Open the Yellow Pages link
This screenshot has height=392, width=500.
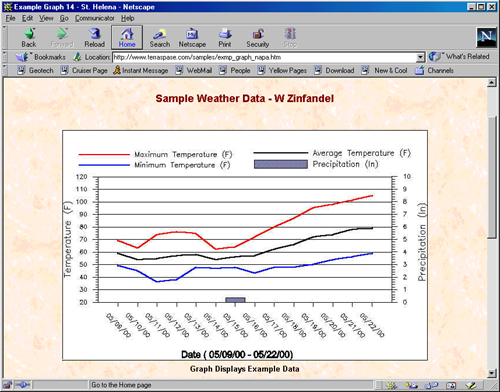pos(282,70)
